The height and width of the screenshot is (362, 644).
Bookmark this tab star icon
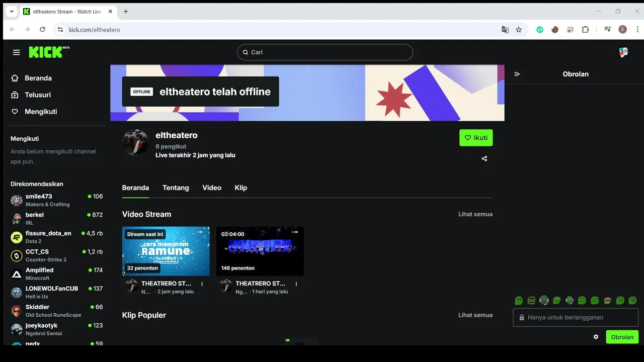pos(519,30)
